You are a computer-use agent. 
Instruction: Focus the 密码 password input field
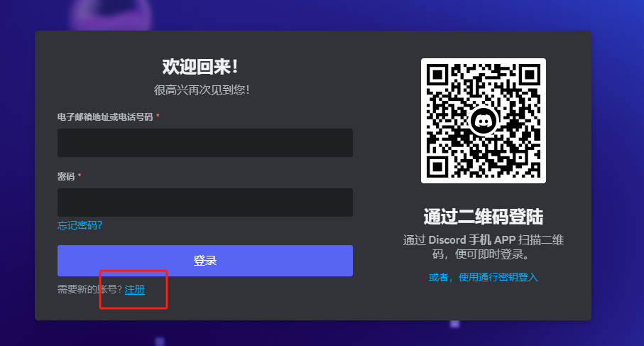(x=205, y=202)
